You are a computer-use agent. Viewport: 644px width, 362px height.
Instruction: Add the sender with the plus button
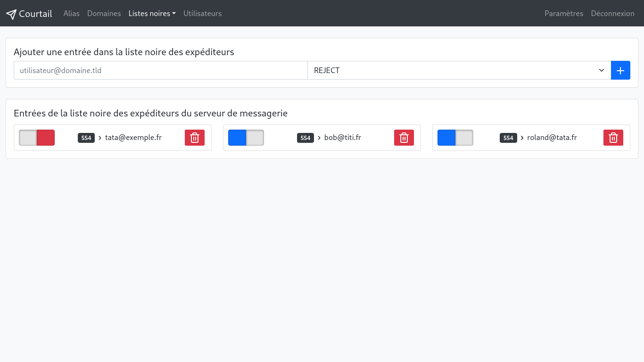[620, 70]
